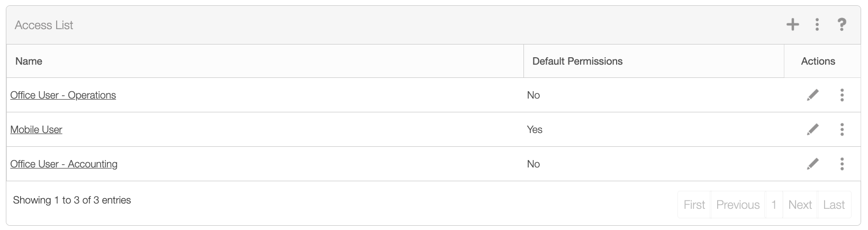
Task: Sort by the Default Permissions column header
Action: pyautogui.click(x=577, y=61)
